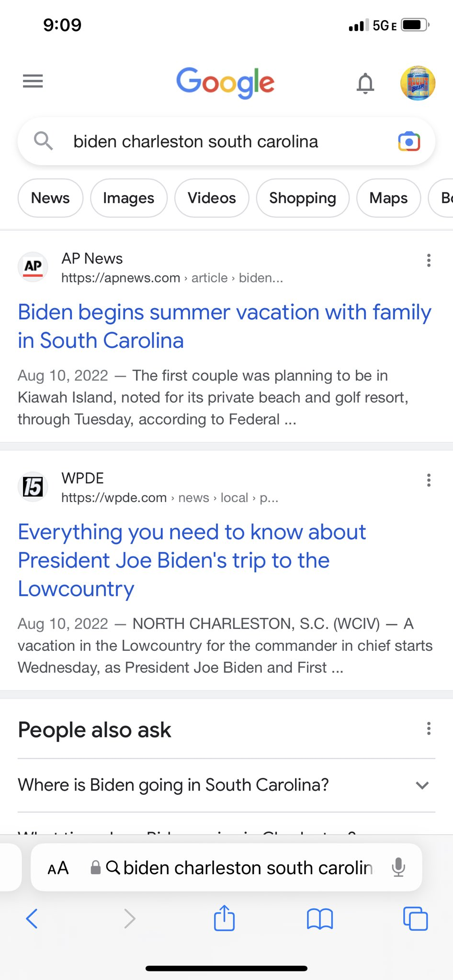The width and height of the screenshot is (453, 980).
Task: Tap the notifications bell icon
Action: coord(365,83)
